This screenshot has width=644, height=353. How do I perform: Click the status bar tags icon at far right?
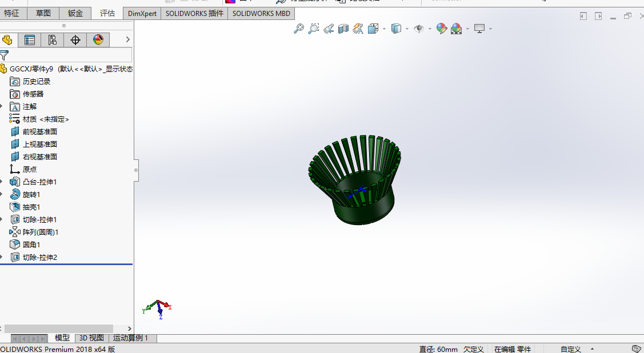(637, 349)
